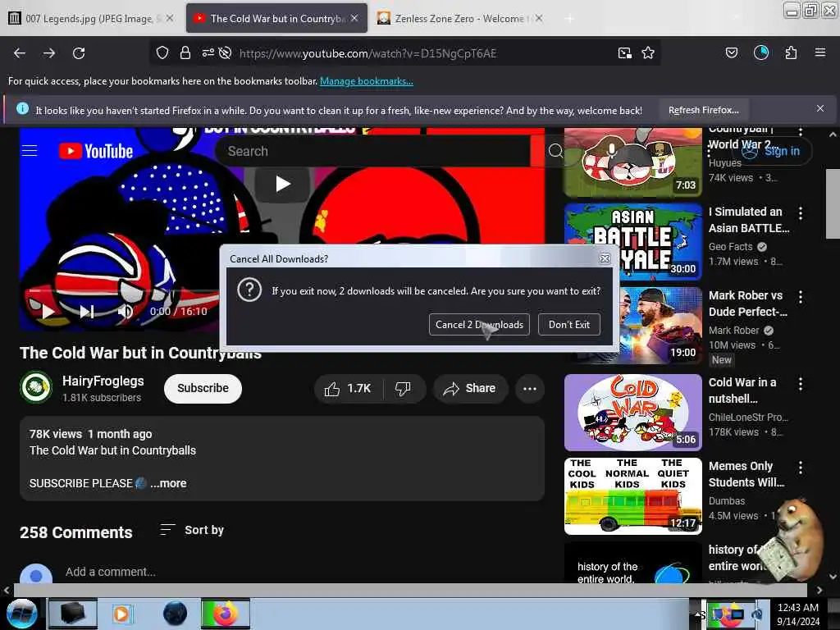The width and height of the screenshot is (840, 630).
Task: Click the HairyFroglegs channel avatar
Action: click(x=36, y=387)
